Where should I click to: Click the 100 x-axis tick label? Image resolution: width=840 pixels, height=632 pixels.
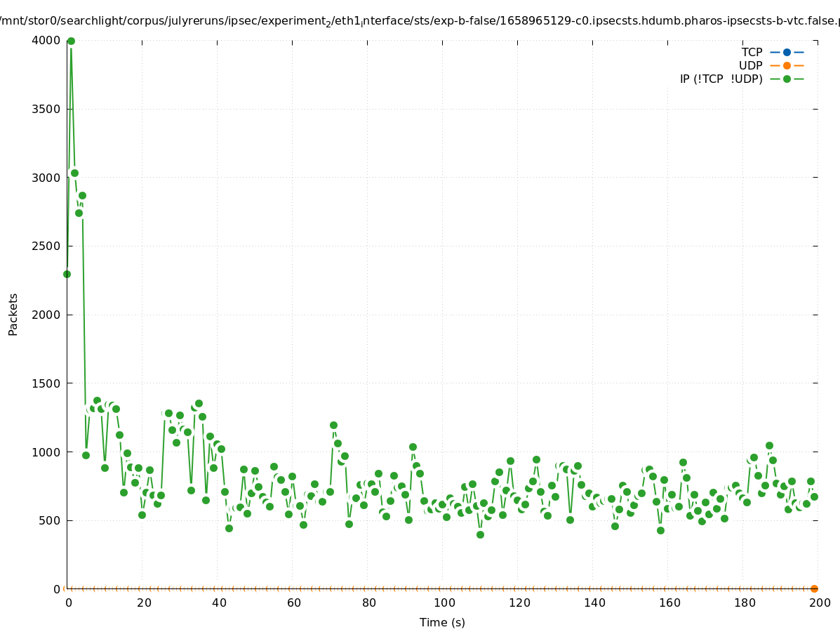444,603
